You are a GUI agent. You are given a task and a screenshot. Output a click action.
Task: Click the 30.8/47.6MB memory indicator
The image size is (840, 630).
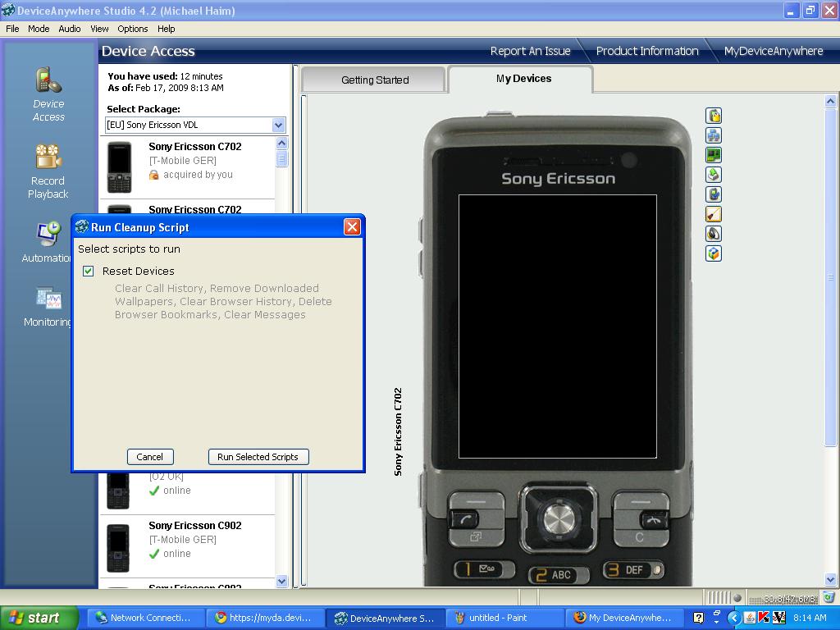pos(784,598)
